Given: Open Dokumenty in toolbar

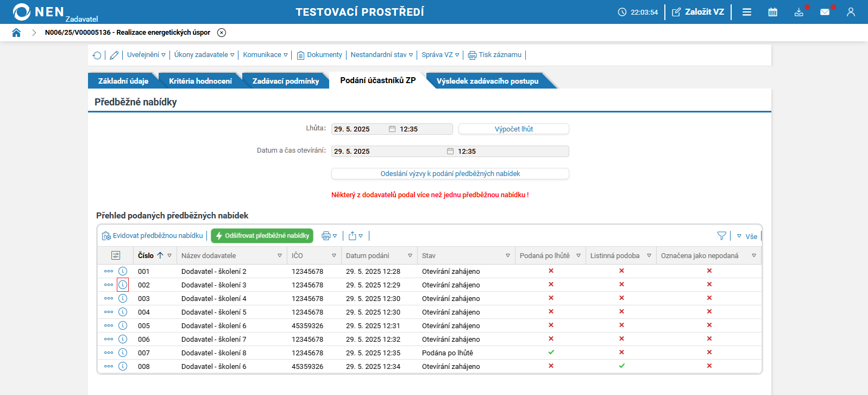Looking at the screenshot, I should [x=319, y=55].
